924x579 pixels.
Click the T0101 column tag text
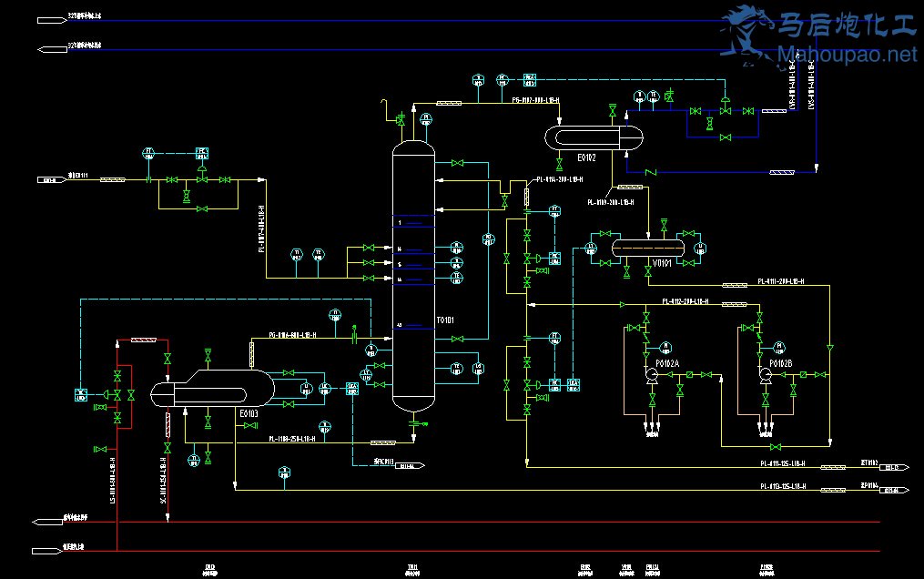coord(444,320)
